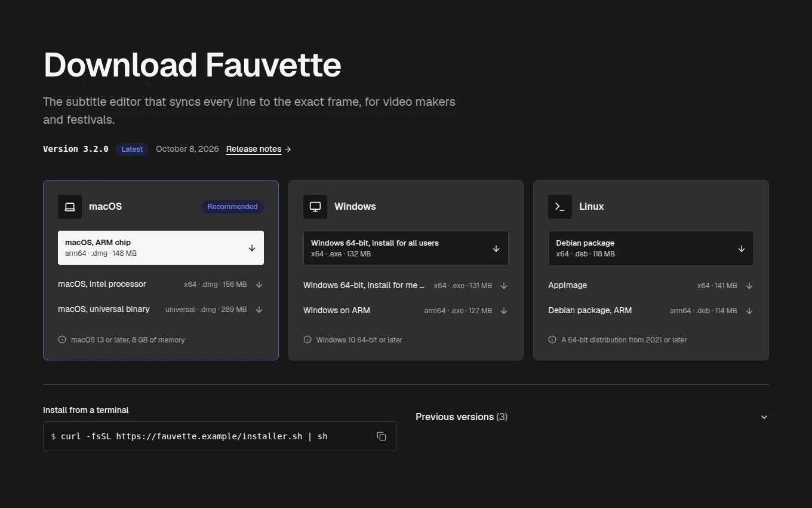Click the Windows monitor icon
The image size is (812, 508).
point(315,207)
